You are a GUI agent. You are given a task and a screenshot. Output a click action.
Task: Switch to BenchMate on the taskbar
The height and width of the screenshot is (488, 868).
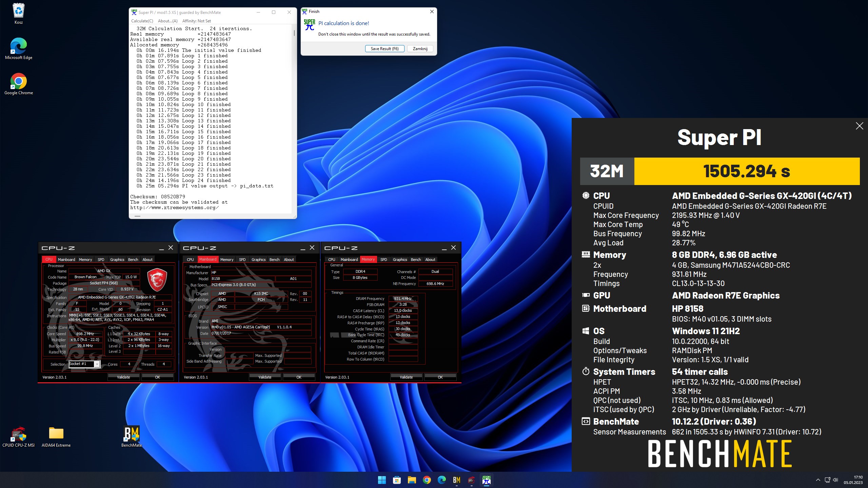[x=456, y=480]
